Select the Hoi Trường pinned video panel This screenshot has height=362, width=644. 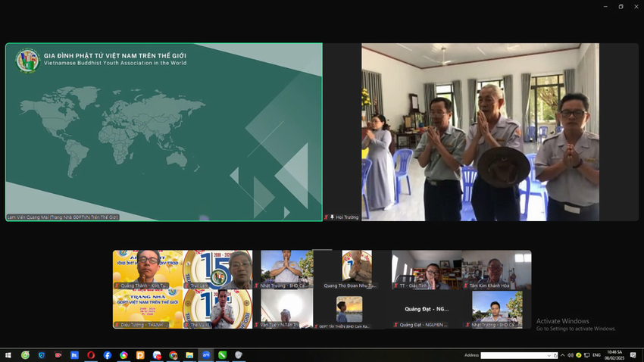[x=480, y=133]
